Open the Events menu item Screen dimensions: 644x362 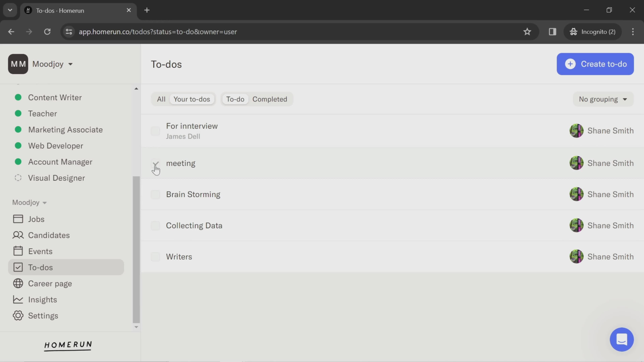pyautogui.click(x=66, y=251)
